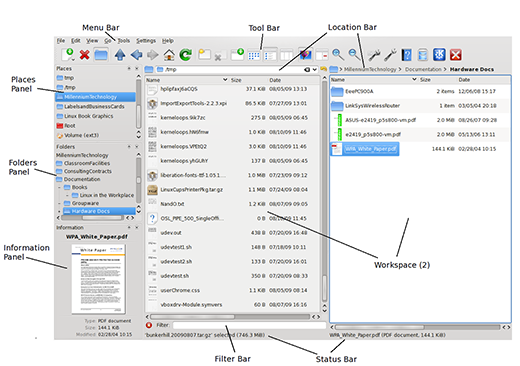Image resolution: width=520 pixels, height=366 pixels.
Task: Open the Edit menu
Action: [76, 41]
